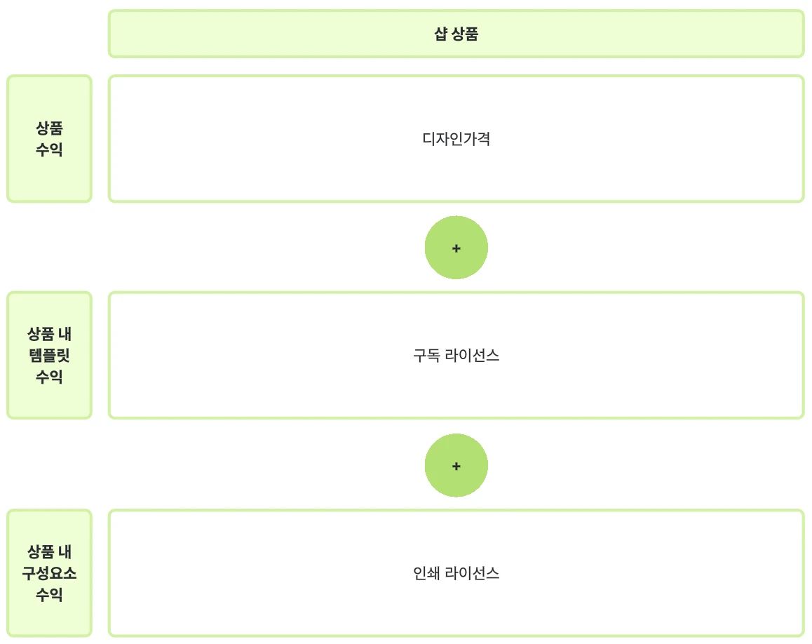Select the 샵 상품 header bar
Image resolution: width=812 pixels, height=644 pixels.
456,34
